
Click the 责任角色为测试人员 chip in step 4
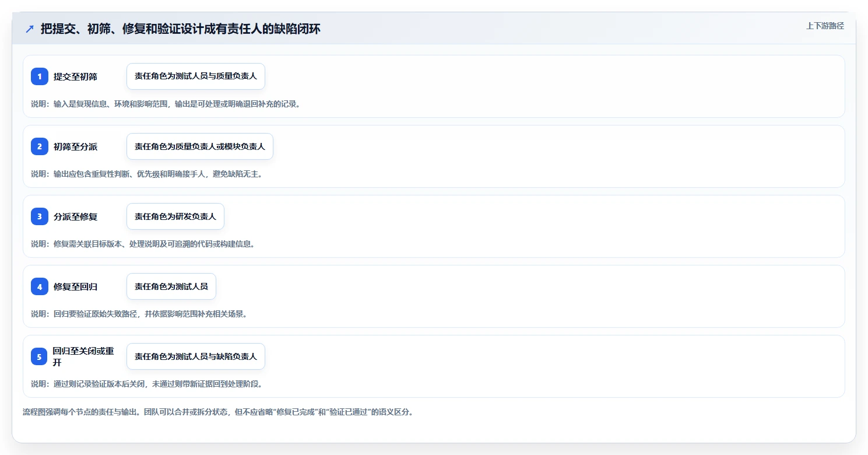tap(171, 286)
